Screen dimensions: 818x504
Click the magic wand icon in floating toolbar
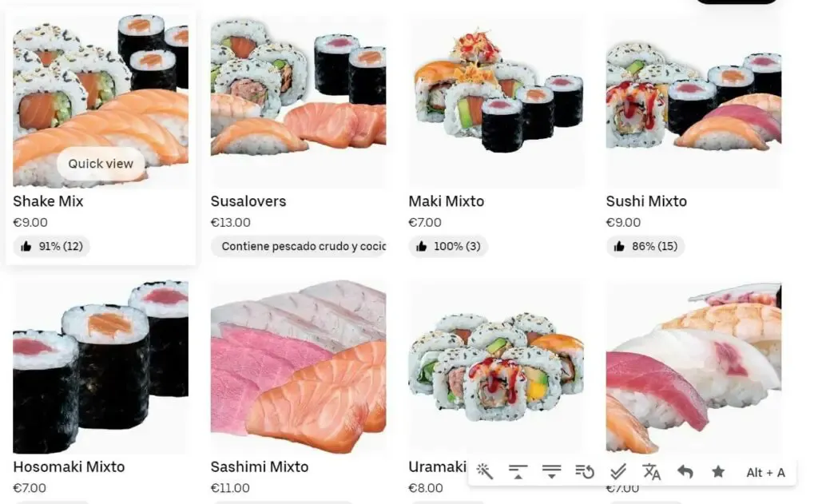[x=485, y=472]
